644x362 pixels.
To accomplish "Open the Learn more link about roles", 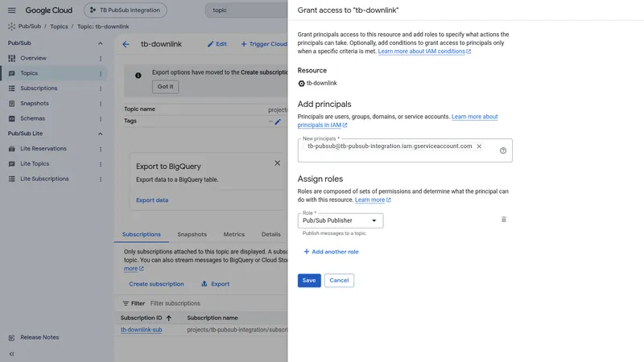I will tap(373, 200).
